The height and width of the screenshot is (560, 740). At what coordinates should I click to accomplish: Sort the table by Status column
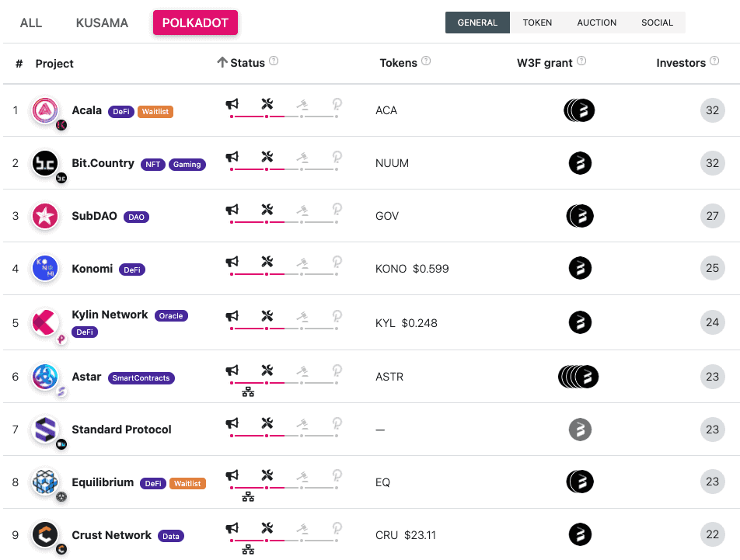click(x=247, y=63)
